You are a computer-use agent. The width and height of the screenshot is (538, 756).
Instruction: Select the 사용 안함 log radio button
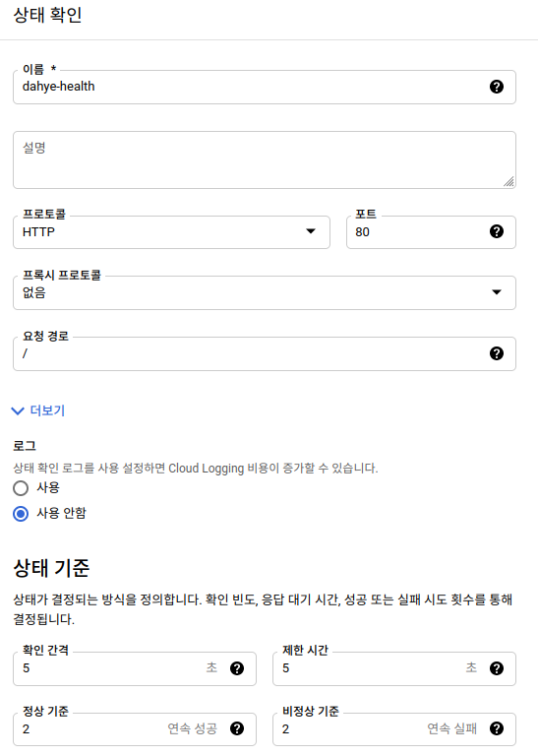point(21,514)
